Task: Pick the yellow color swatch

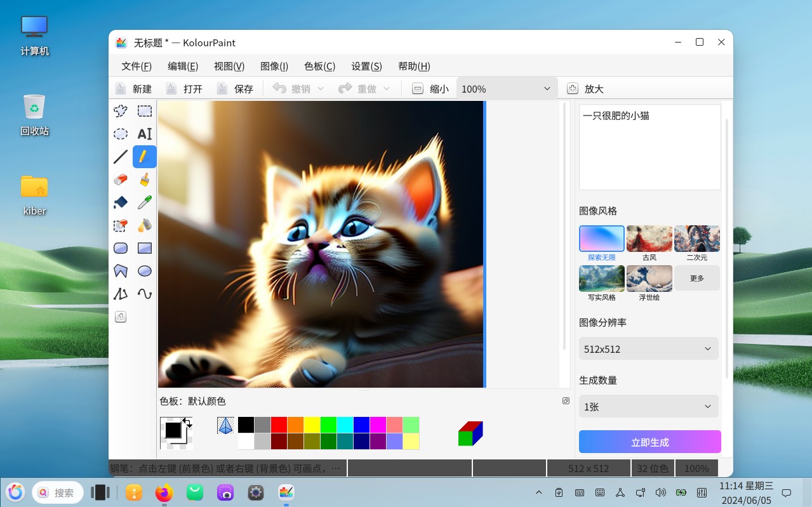Action: point(312,425)
